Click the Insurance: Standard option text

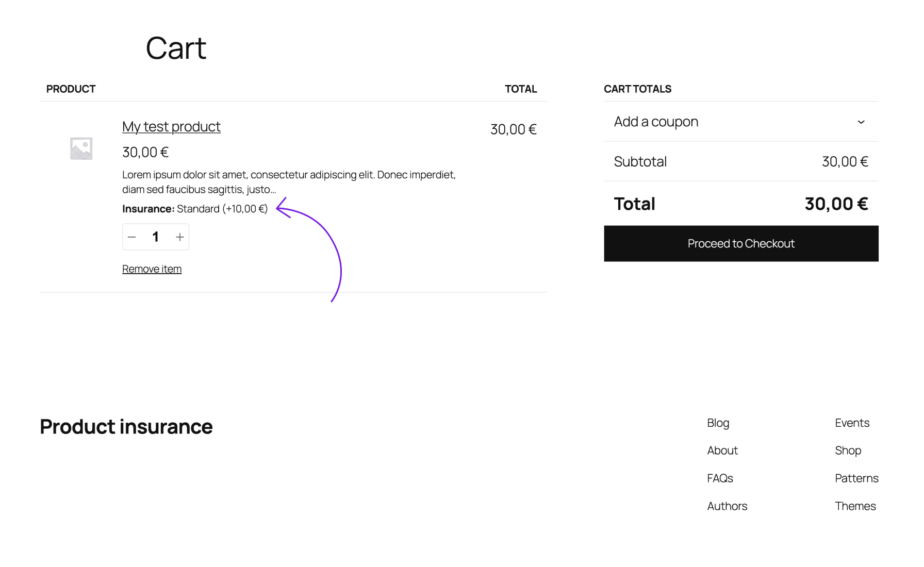(195, 209)
